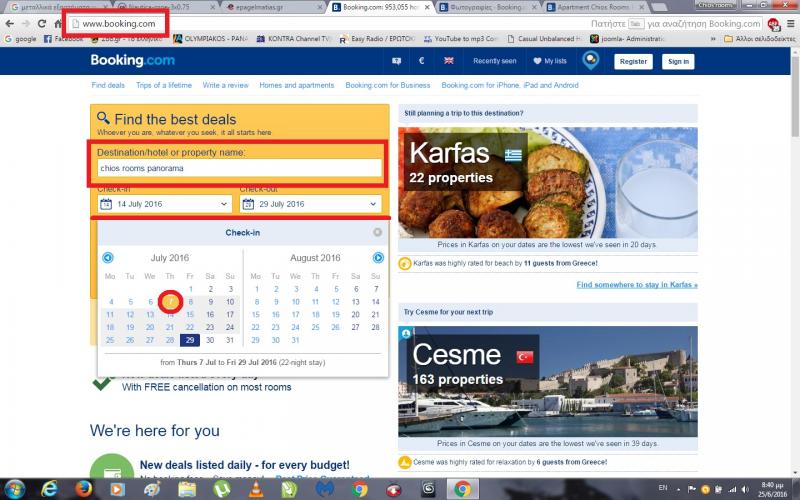Click the www.booking.com address bar

[119, 23]
